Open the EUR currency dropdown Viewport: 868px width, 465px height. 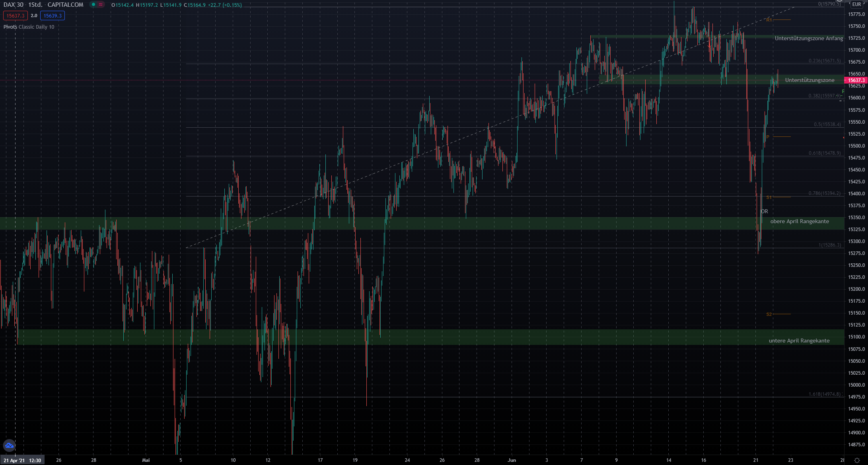(x=856, y=4)
